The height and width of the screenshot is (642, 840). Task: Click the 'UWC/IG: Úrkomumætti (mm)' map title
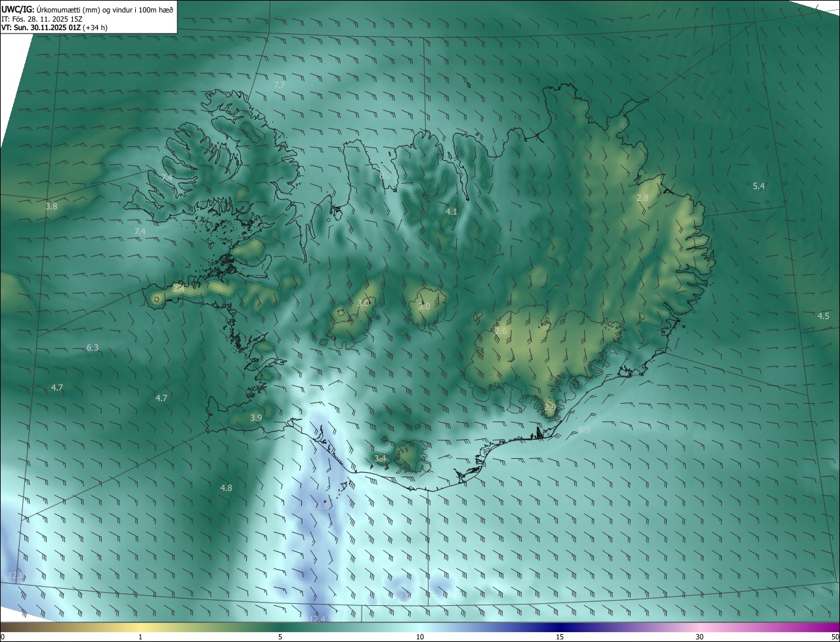click(87, 9)
